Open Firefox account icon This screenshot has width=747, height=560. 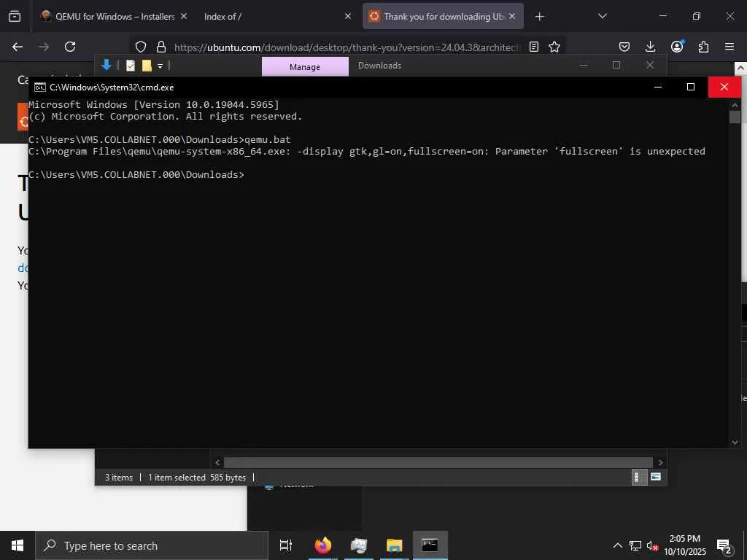pyautogui.click(x=677, y=46)
